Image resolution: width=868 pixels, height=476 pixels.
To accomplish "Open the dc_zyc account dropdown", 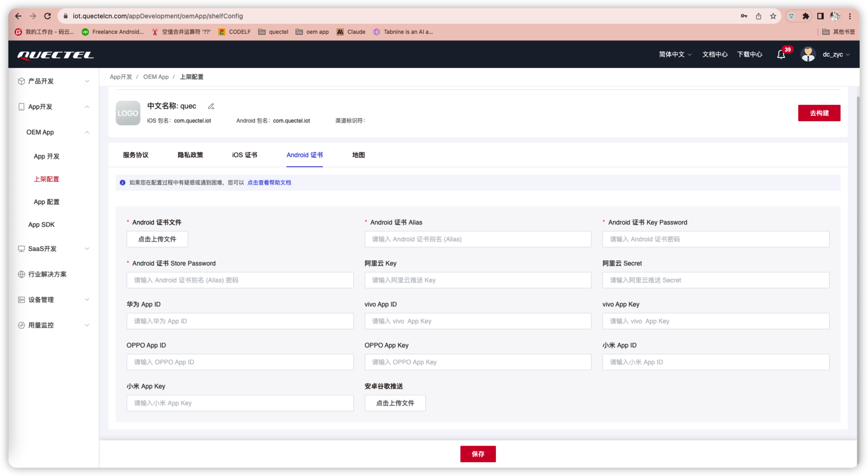I will pyautogui.click(x=836, y=54).
